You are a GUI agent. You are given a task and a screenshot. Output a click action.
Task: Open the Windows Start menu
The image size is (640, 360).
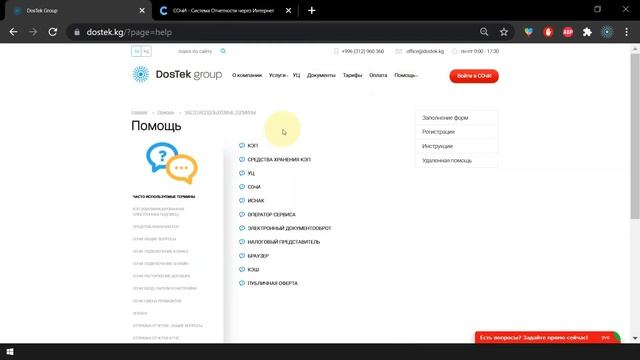(10, 352)
